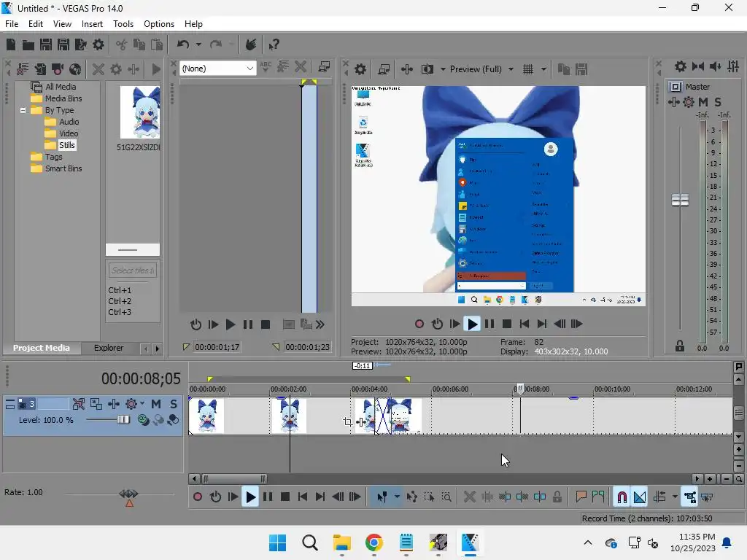This screenshot has width=747, height=560.
Task: Toggle the master bus Solo button
Action: pyautogui.click(x=718, y=102)
